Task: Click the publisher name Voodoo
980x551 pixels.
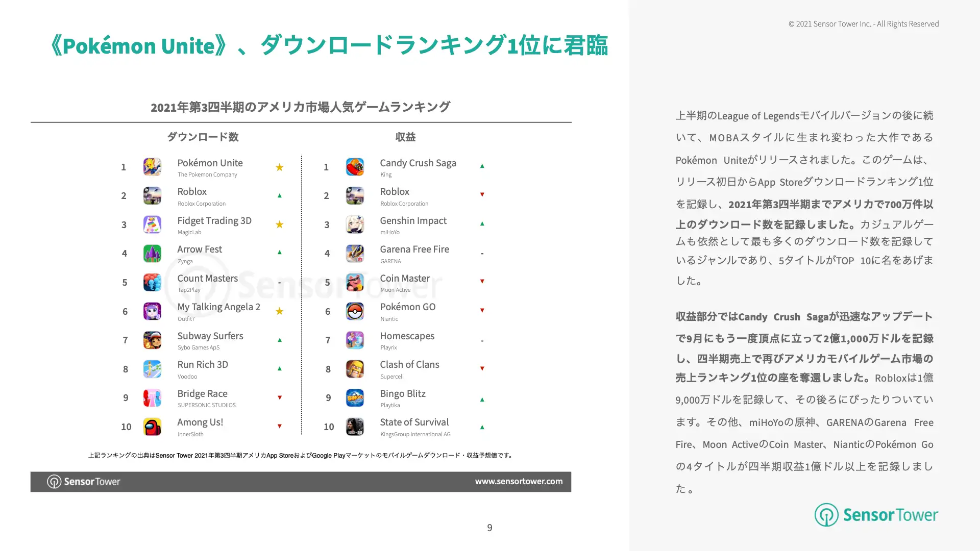Action: 187,377
